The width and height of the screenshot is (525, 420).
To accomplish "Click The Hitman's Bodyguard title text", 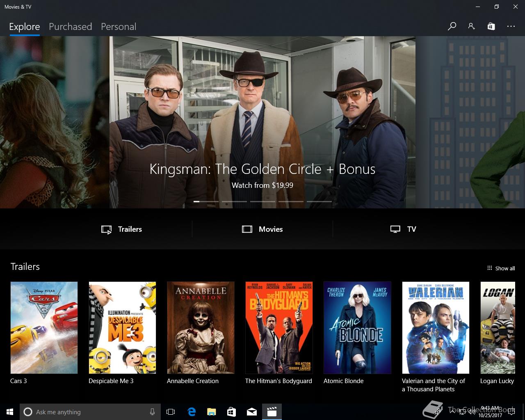I will tap(278, 381).
